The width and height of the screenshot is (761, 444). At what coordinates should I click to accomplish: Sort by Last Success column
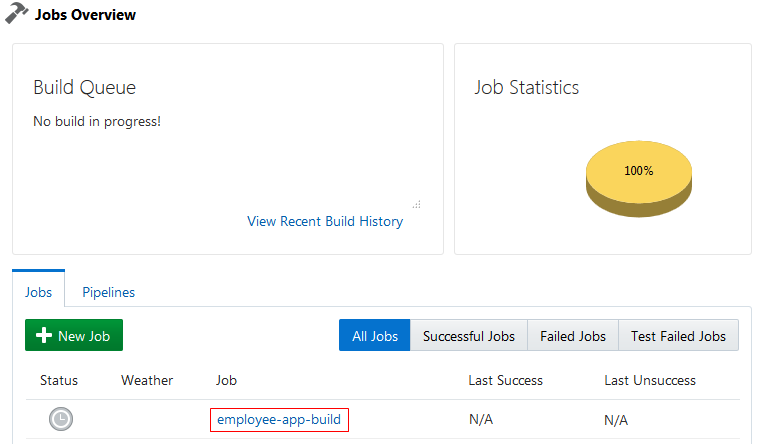(505, 380)
